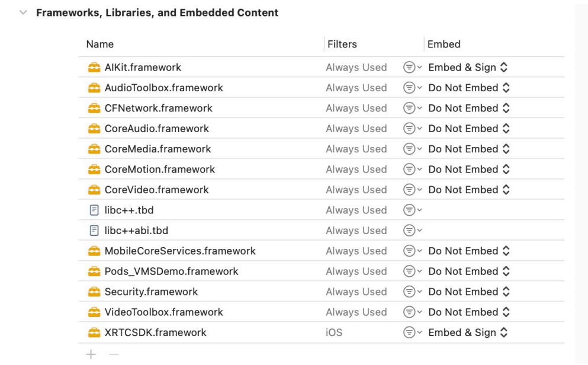The height and width of the screenshot is (365, 588).
Task: Open Embed dropdown for AIKit.framework
Action: (468, 68)
